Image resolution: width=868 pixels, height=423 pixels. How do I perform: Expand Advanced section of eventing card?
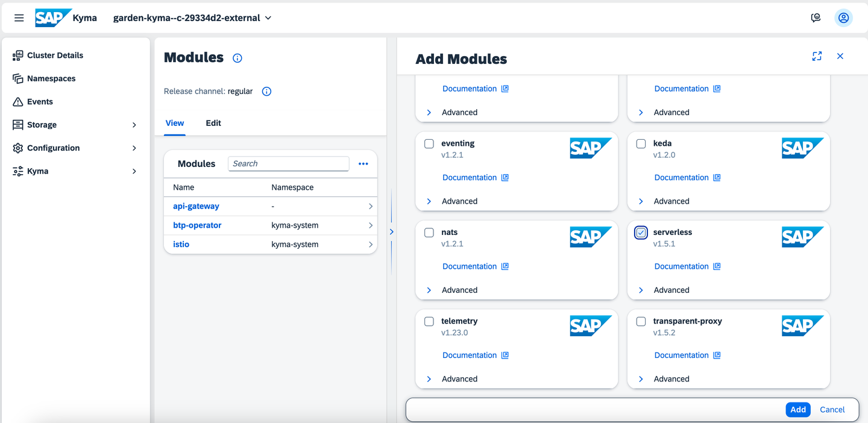tap(429, 201)
